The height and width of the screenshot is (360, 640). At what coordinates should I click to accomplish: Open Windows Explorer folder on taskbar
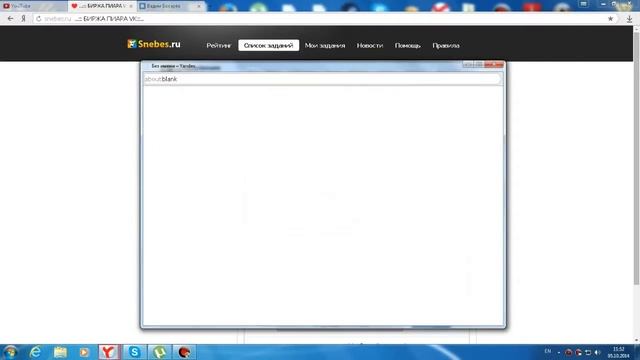coord(60,352)
